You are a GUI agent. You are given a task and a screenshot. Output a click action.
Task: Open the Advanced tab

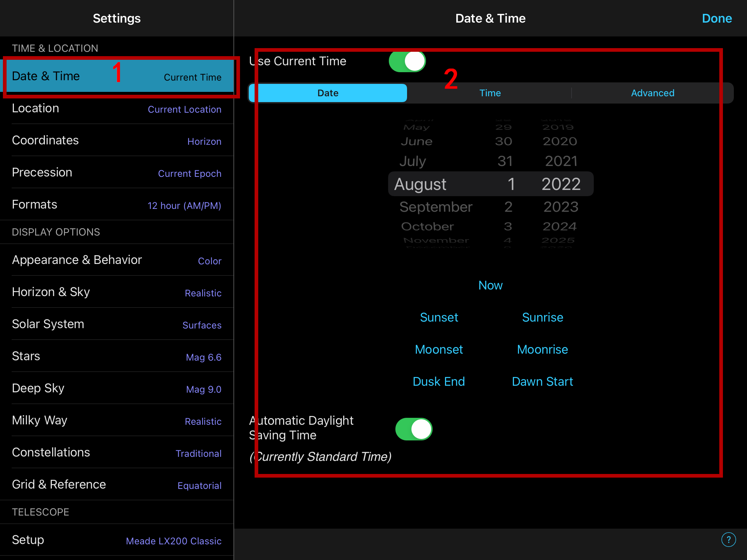[652, 93]
